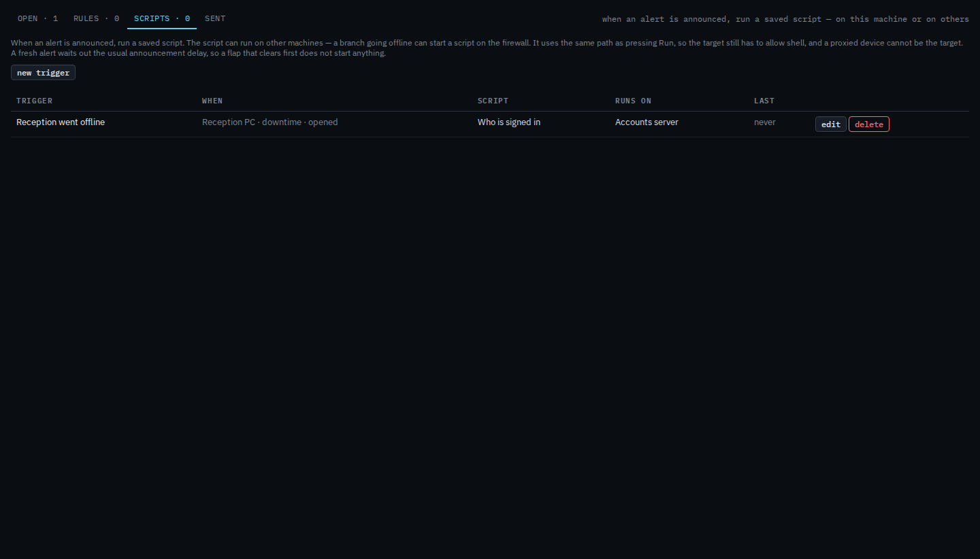Click 'Reception PC · downtime · opened' condition

click(x=269, y=122)
